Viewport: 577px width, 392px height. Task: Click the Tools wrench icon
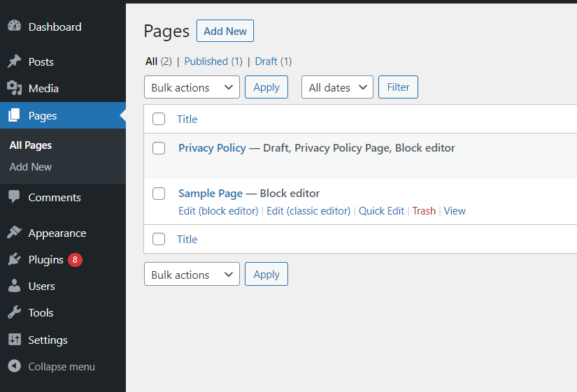[15, 312]
